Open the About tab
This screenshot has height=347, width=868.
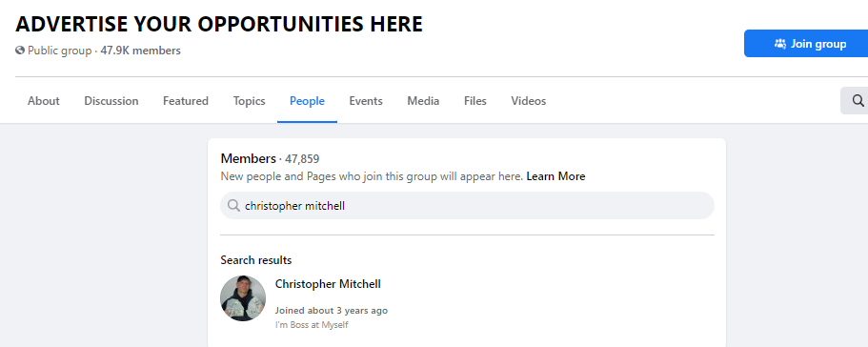point(44,101)
